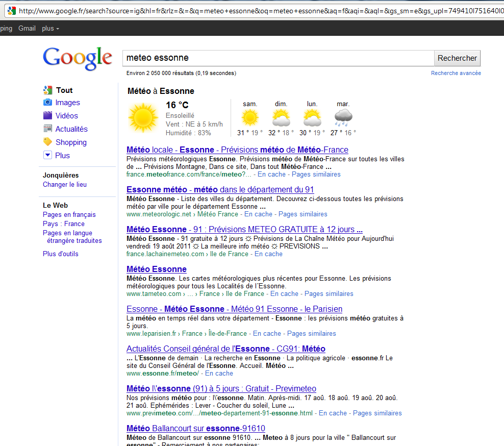Open Actualités Conseil général CG91 result
The height and width of the screenshot is (446, 504).
tap(225, 349)
